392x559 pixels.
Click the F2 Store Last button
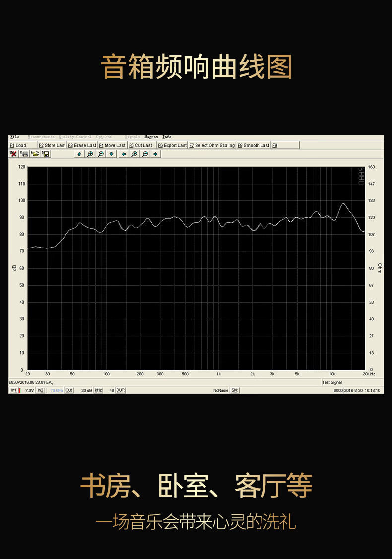(x=52, y=145)
